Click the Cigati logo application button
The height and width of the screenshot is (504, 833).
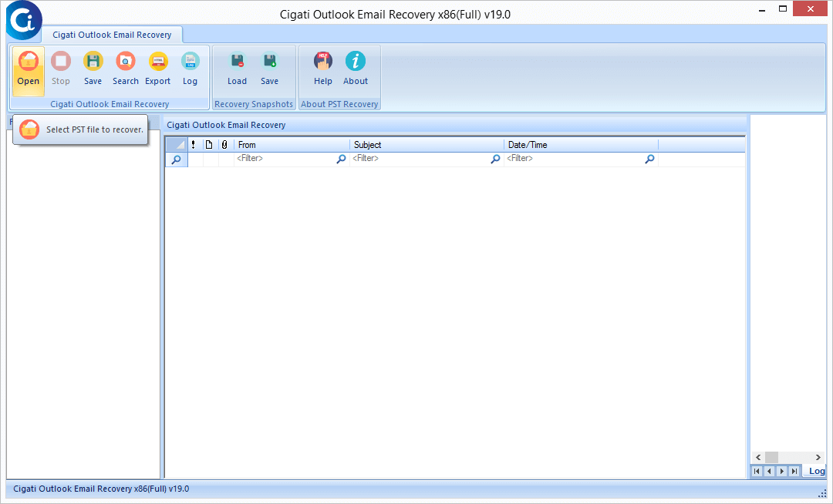click(23, 20)
